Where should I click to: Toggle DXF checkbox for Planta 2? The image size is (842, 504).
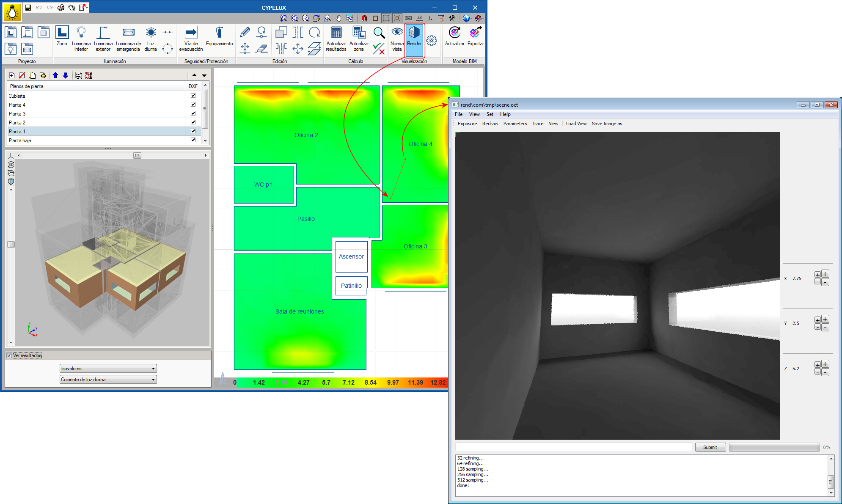point(193,122)
